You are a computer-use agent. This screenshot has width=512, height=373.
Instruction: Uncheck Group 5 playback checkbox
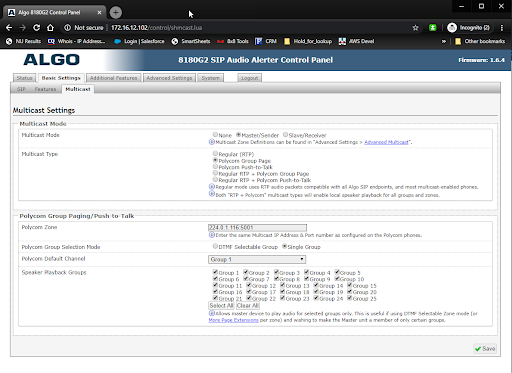coord(337,272)
